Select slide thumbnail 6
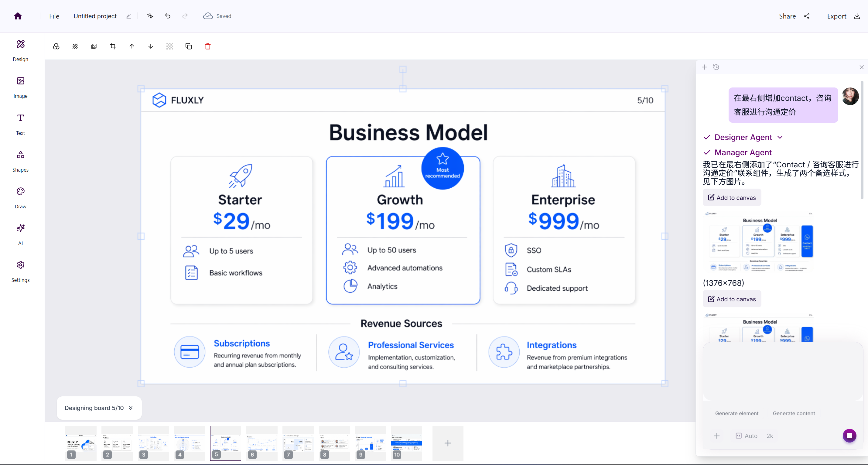 point(262,443)
